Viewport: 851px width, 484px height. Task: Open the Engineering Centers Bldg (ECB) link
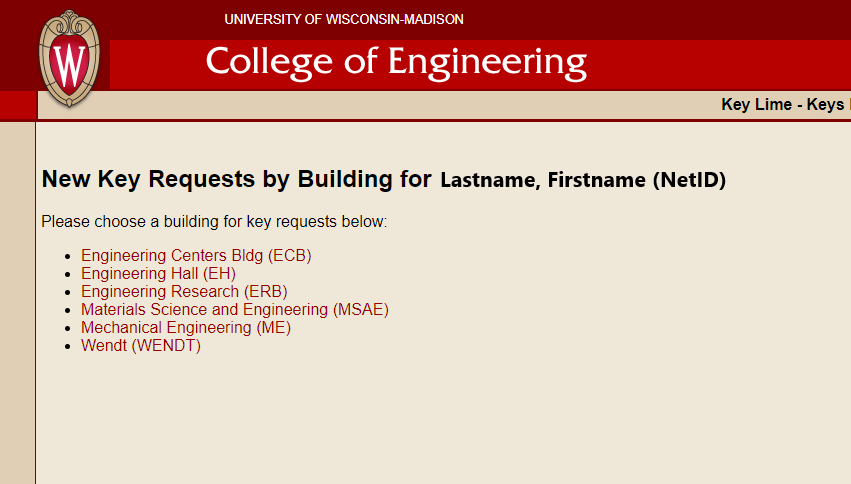pos(196,256)
